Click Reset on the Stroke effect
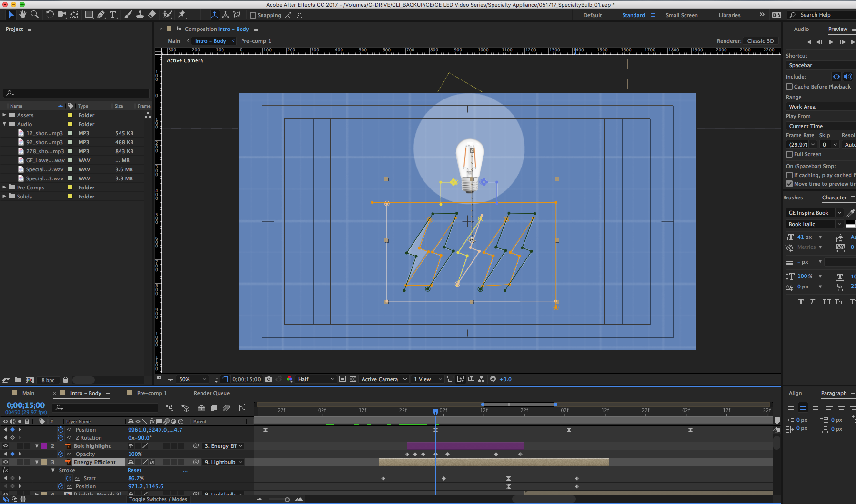Screen dimensions: 856x504 click(x=134, y=470)
